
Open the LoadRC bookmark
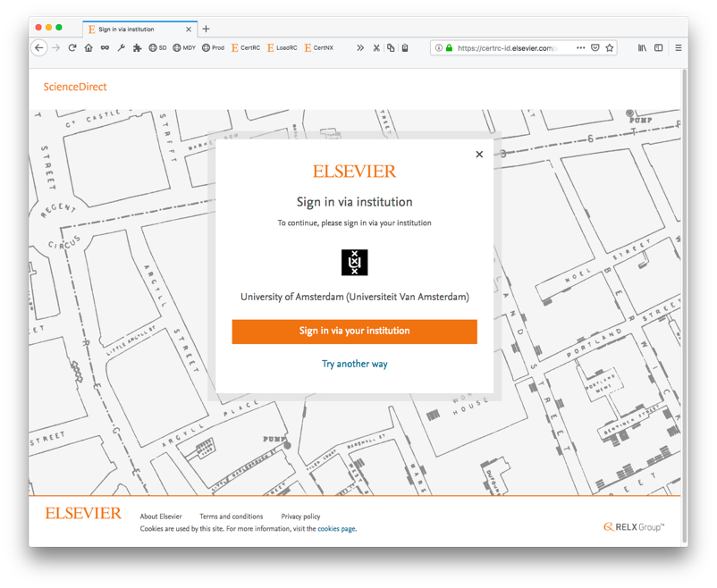click(x=283, y=47)
